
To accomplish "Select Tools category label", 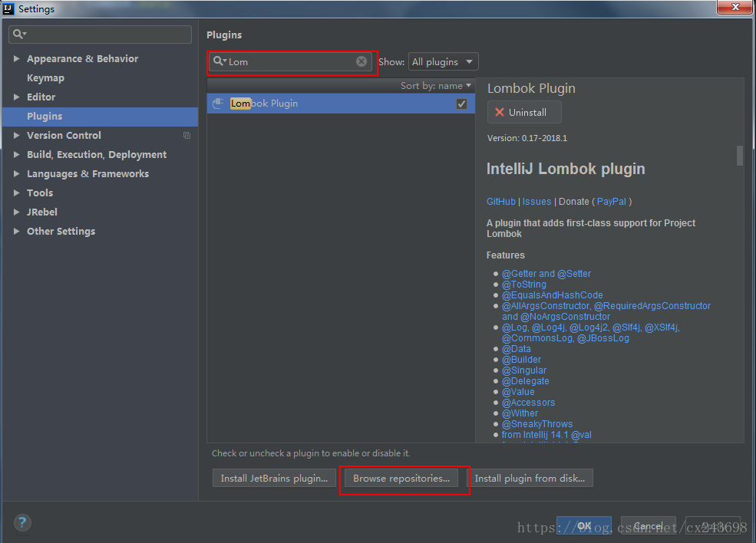I will (40, 193).
